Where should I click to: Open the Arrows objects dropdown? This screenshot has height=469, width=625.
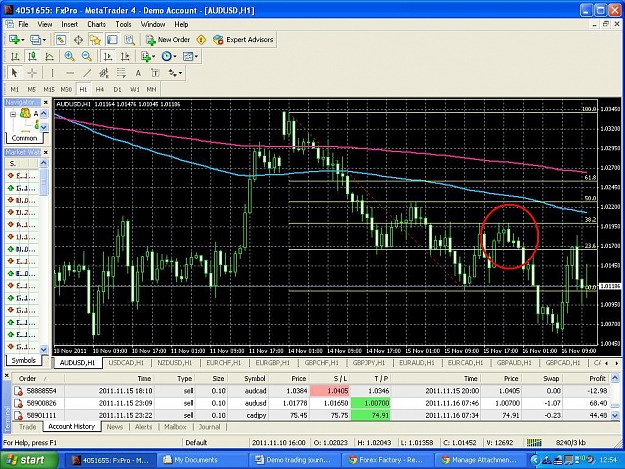pyautogui.click(x=175, y=73)
